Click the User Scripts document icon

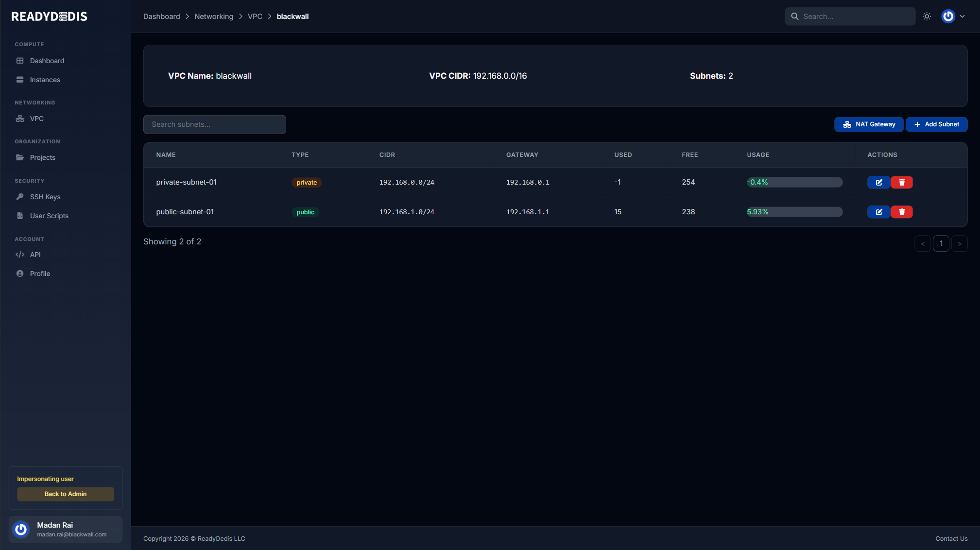pyautogui.click(x=19, y=216)
